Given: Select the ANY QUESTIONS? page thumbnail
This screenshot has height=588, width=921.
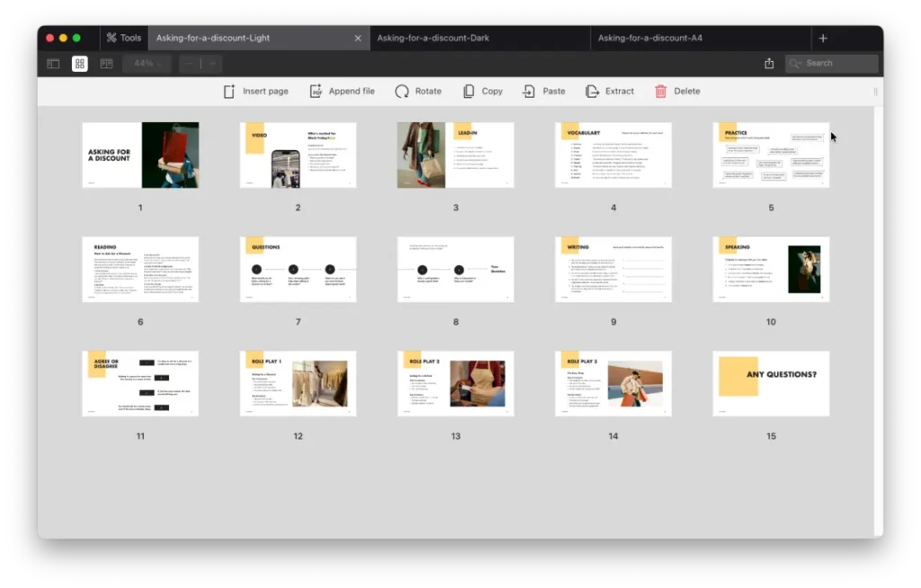Looking at the screenshot, I should coord(771,384).
